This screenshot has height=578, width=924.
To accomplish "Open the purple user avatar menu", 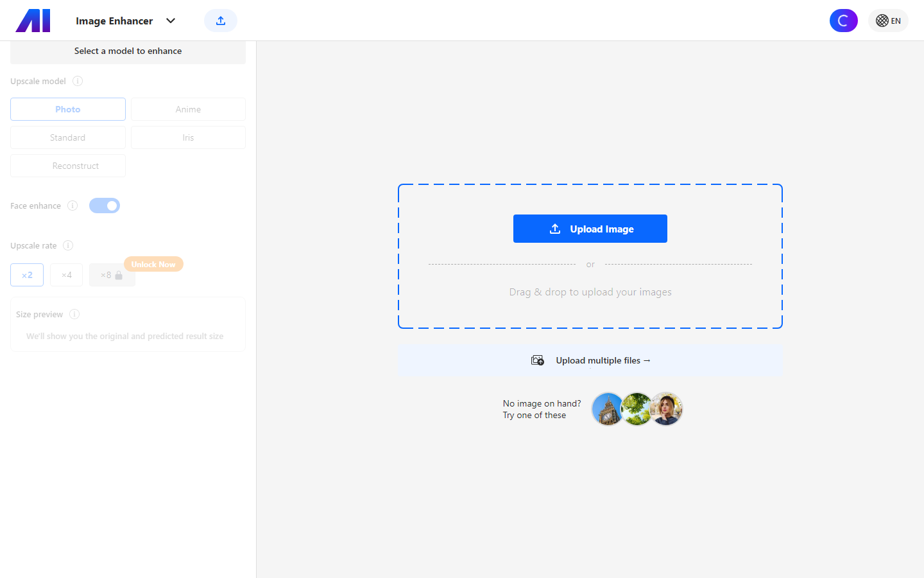I will 843,21.
